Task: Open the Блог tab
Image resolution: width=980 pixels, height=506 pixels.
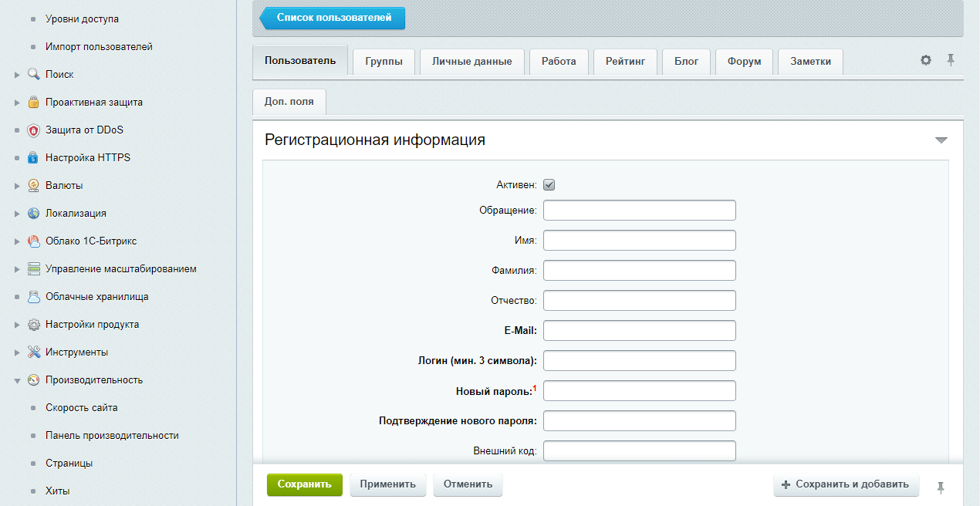Action: pos(686,62)
